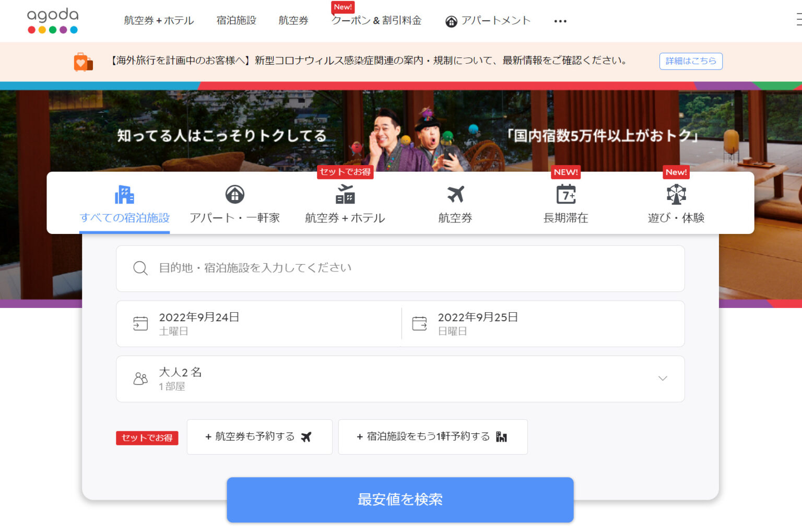
Task: Click the 最安値を検索 search button
Action: tap(400, 499)
